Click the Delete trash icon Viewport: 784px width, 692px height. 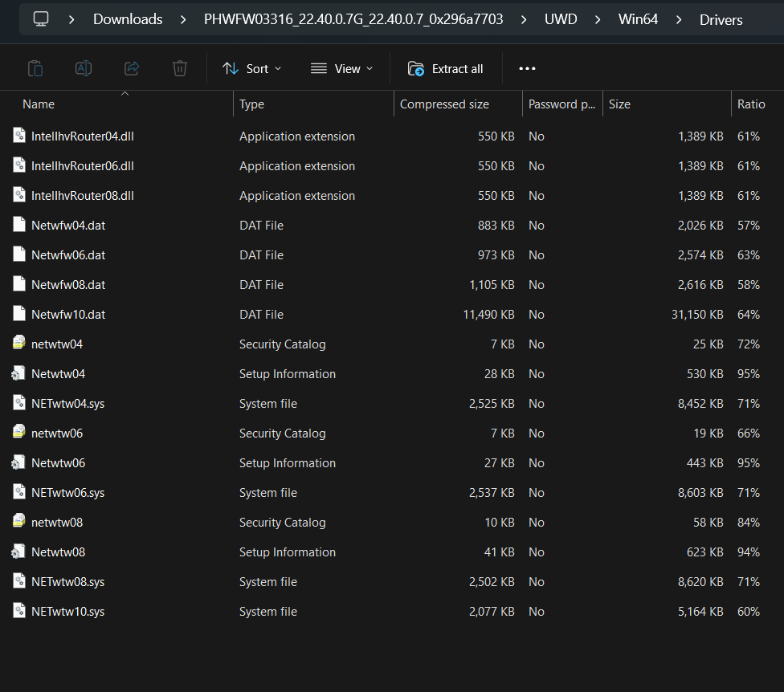click(180, 68)
